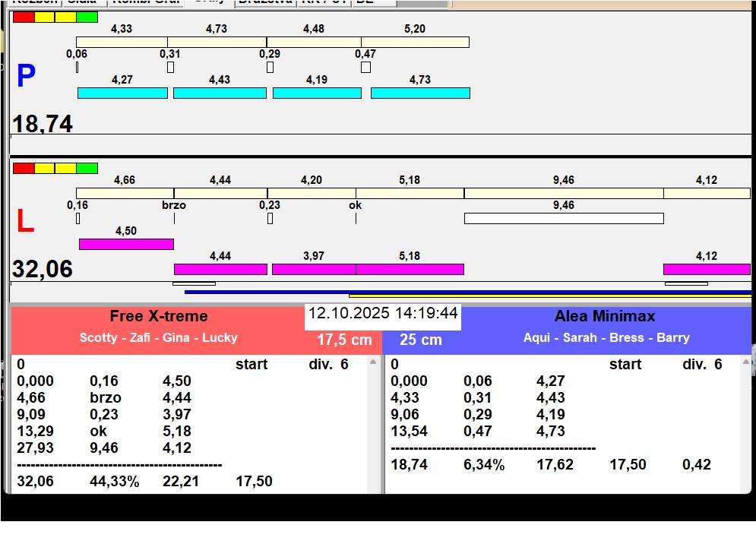Screen dimensions: 756x544
Task: Click the 17,5 cm jump height label
Action: point(344,340)
